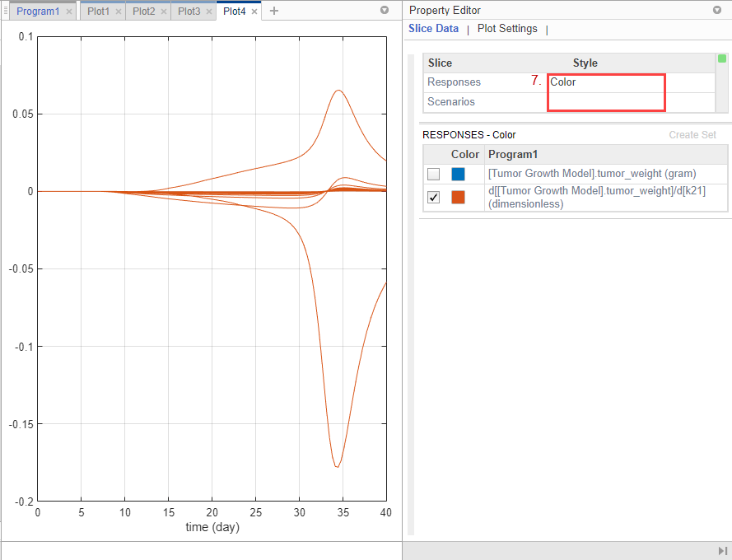Select the d[[Tumor Growth Model].tumor_weight]/d[k21] row text
Image resolution: width=732 pixels, height=560 pixels.
click(597, 197)
